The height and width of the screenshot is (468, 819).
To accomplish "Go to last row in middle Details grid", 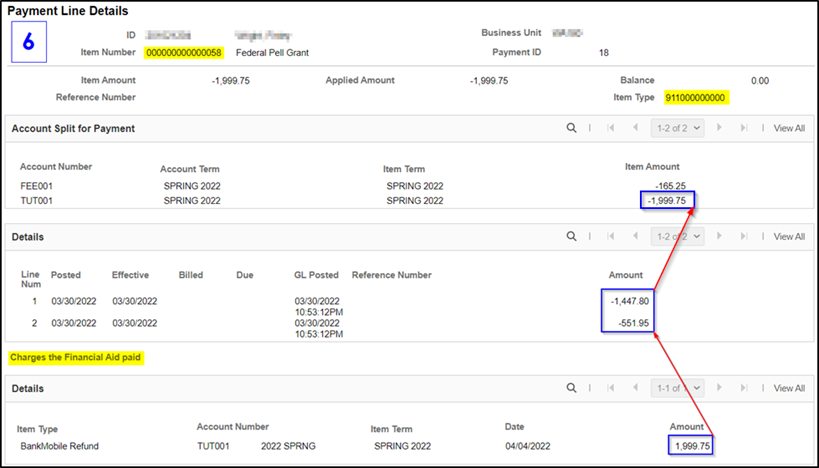I will pyautogui.click(x=743, y=237).
